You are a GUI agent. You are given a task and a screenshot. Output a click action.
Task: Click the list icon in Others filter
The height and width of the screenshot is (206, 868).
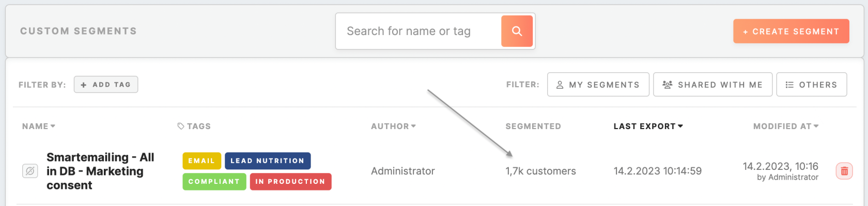789,85
